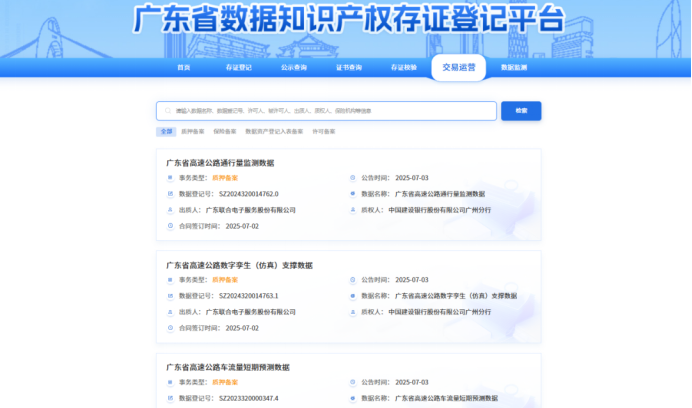The height and width of the screenshot is (408, 692).
Task: Click the 数据登记号 icon in first record
Action: pyautogui.click(x=170, y=194)
